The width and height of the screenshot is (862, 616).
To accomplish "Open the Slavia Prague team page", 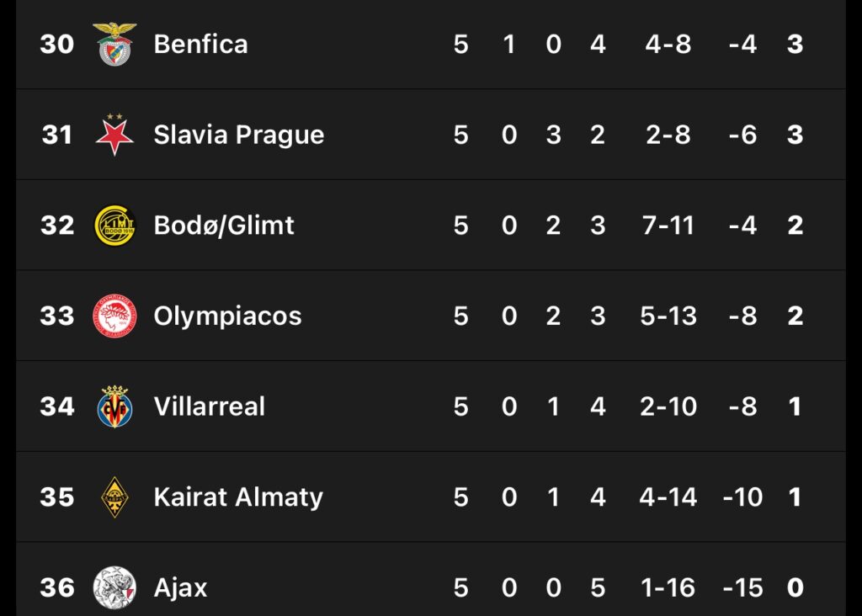I will (238, 135).
